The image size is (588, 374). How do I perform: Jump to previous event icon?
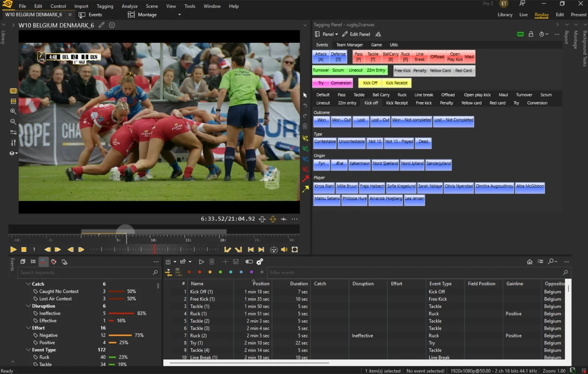[251, 249]
